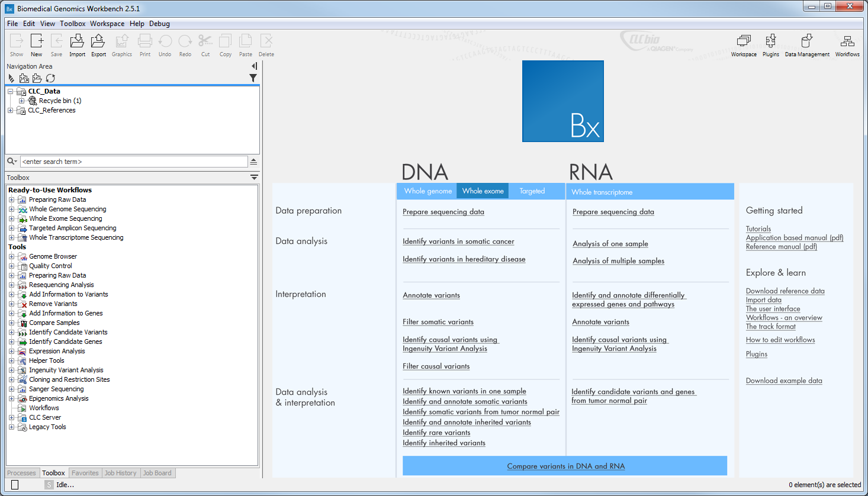Open Data Management
Image resolution: width=868 pixels, height=496 pixels.
807,45
